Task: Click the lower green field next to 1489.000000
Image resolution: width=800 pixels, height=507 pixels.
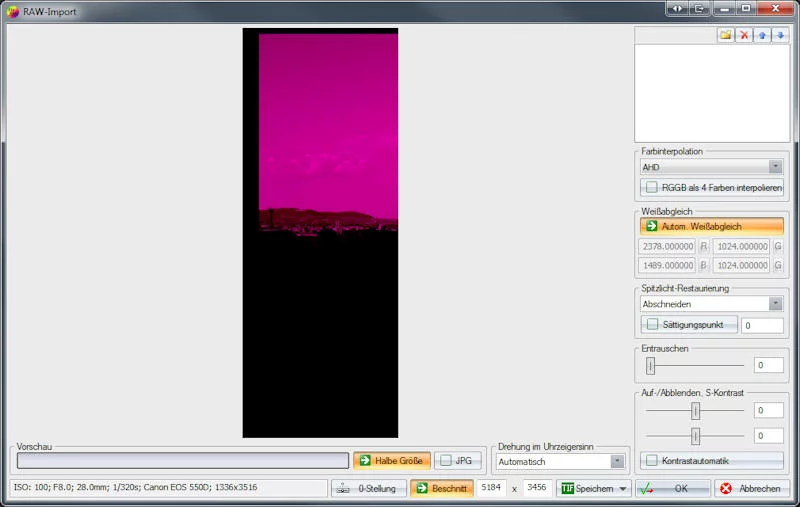Action: pos(742,265)
